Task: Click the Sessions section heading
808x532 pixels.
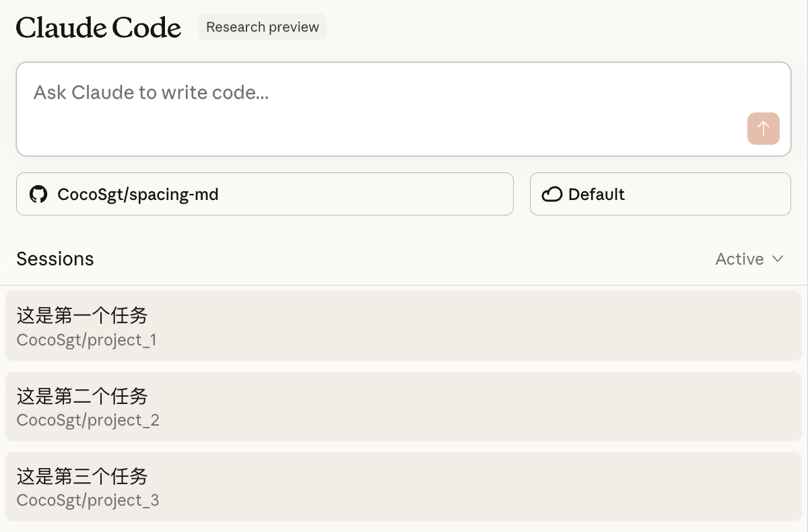Action: (x=55, y=259)
